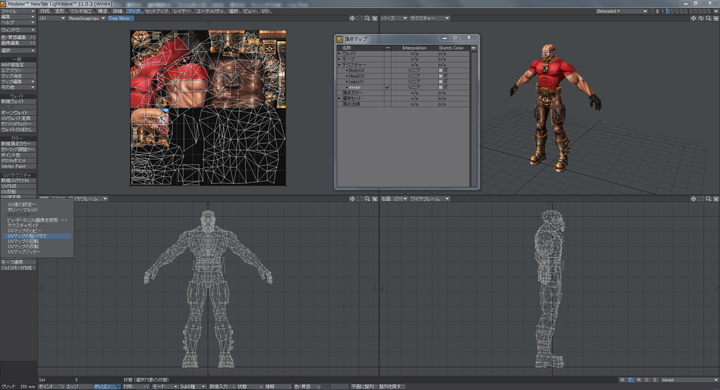
Task: Click the BodyUV sketch color swatch
Action: click(441, 71)
